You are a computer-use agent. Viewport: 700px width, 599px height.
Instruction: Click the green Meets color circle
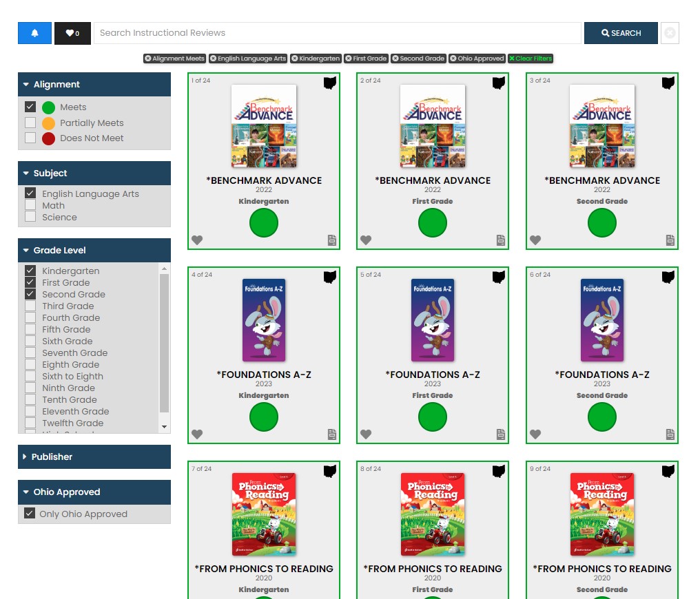click(x=48, y=107)
